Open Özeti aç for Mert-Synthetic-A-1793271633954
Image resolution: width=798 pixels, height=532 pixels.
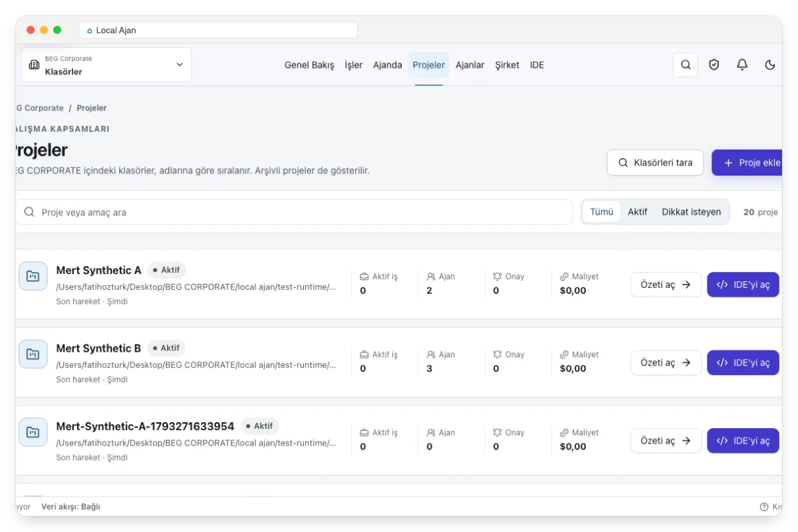click(x=666, y=440)
